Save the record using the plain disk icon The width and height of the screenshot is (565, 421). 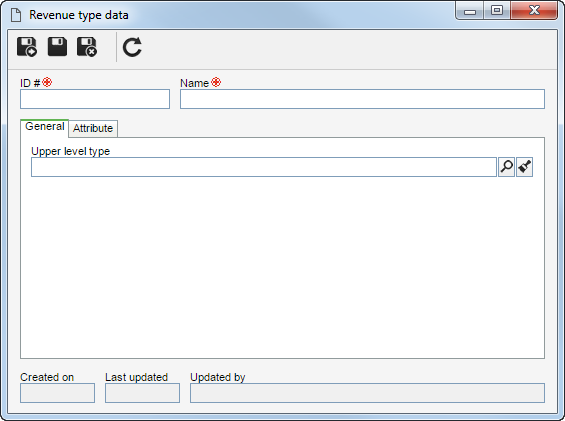point(57,46)
